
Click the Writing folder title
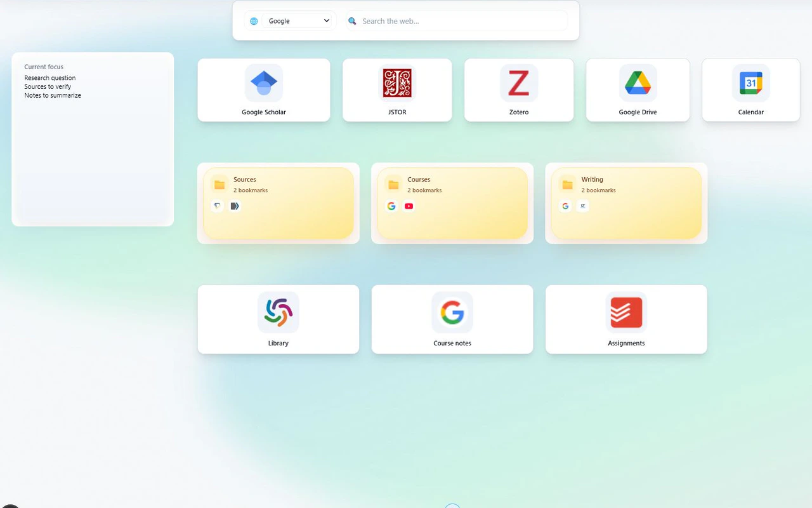[x=593, y=180]
